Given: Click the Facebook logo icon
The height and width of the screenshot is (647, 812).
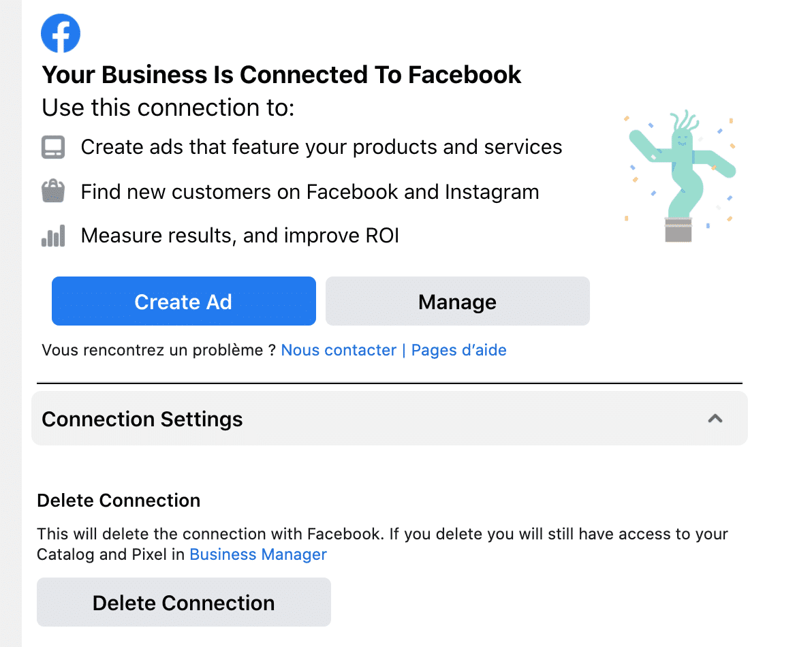Looking at the screenshot, I should pyautogui.click(x=61, y=33).
